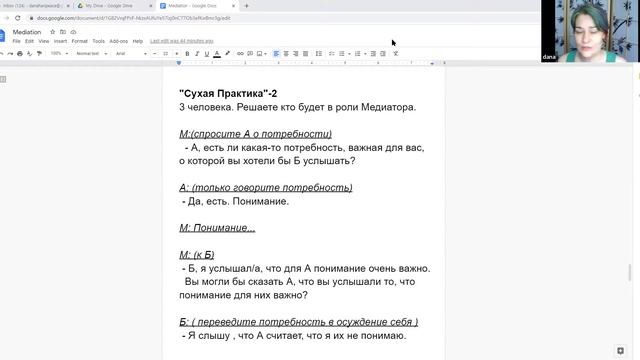Insert a checklist from the toolbar
The image size is (640, 360).
[332, 53]
